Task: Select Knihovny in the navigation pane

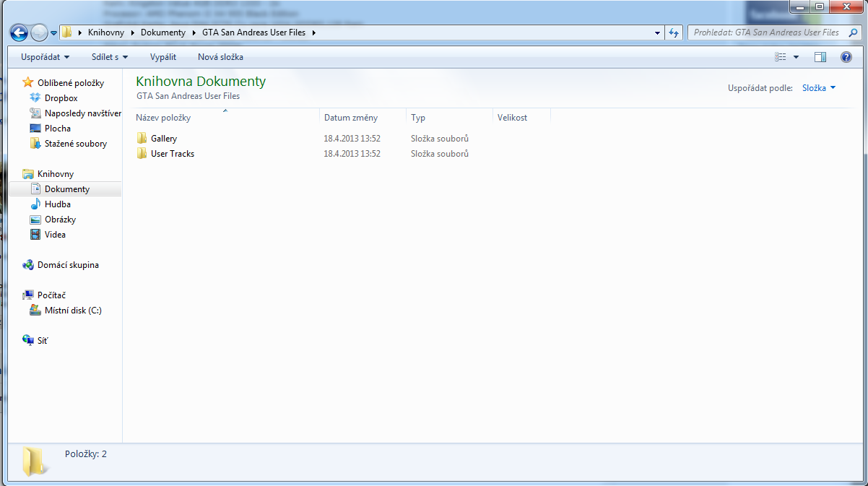Action: coord(56,173)
